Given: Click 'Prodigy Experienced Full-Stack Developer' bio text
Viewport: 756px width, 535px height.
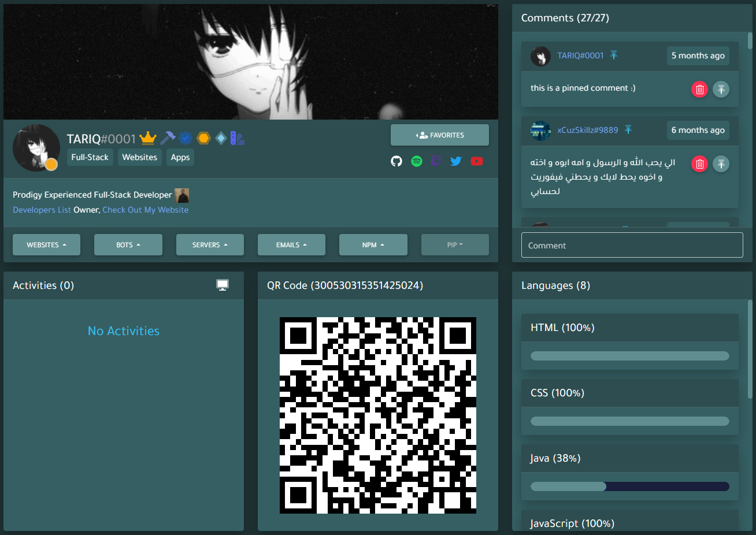Looking at the screenshot, I should pos(92,195).
